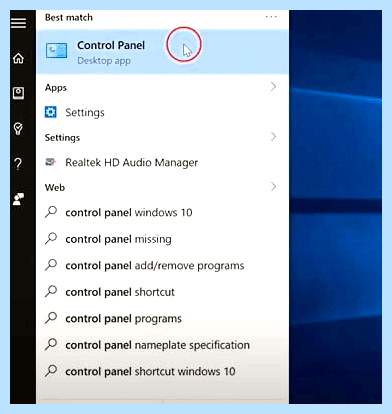This screenshot has height=414, width=392.
Task: Click magnifier beside control panel shortcut
Action: point(51,291)
